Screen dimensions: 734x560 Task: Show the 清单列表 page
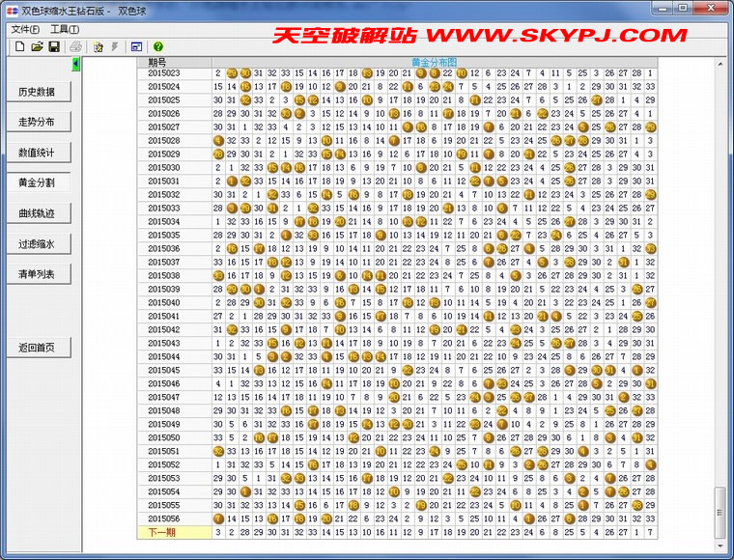(37, 275)
